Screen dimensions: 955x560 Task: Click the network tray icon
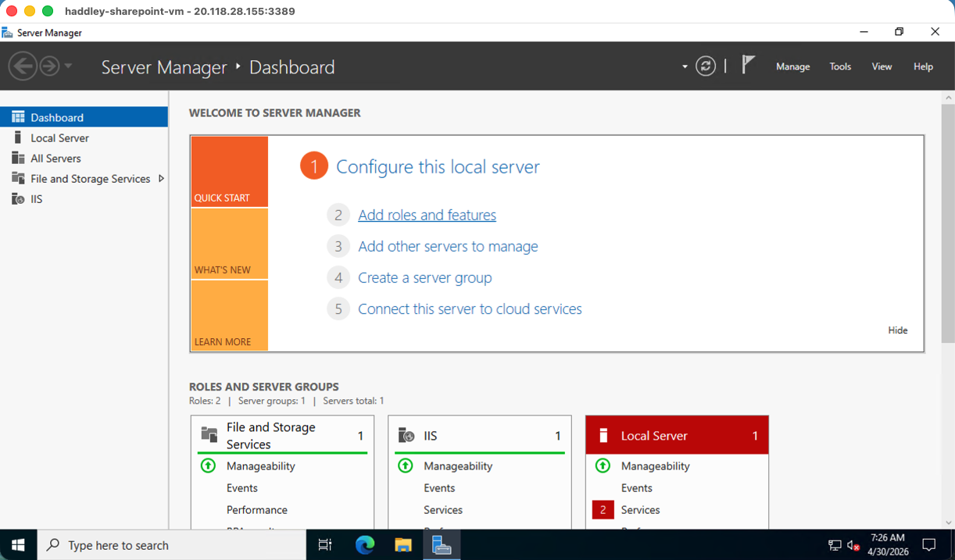835,545
